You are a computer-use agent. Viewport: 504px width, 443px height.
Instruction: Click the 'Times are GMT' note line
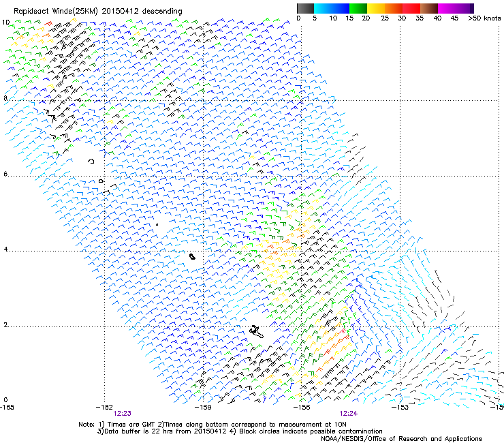coord(212,425)
